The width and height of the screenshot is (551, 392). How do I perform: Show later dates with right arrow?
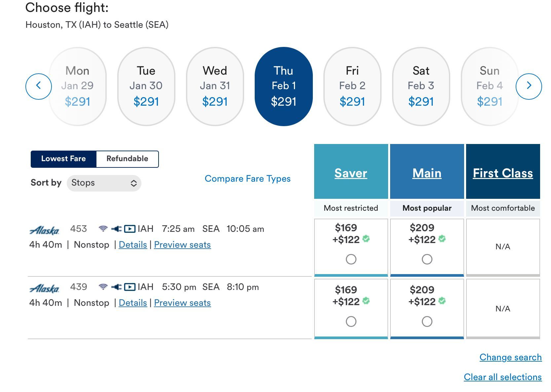[x=529, y=86]
